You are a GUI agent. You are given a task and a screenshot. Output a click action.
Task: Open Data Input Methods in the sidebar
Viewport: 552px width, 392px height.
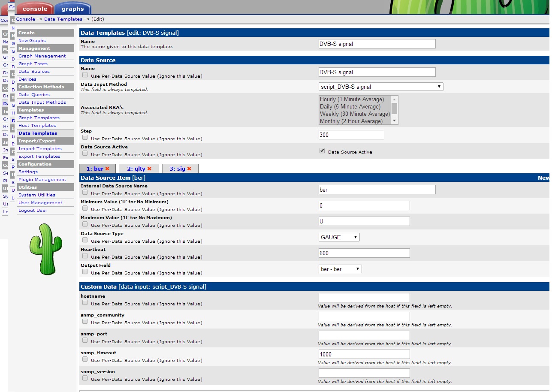coord(42,103)
